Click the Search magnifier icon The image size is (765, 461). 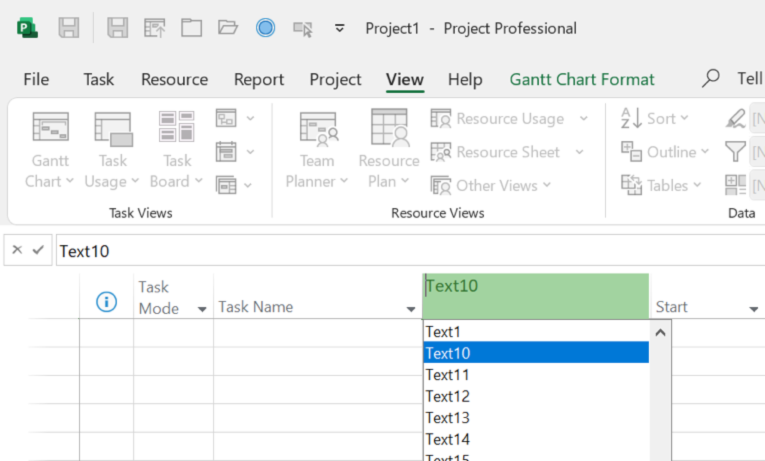pos(711,79)
